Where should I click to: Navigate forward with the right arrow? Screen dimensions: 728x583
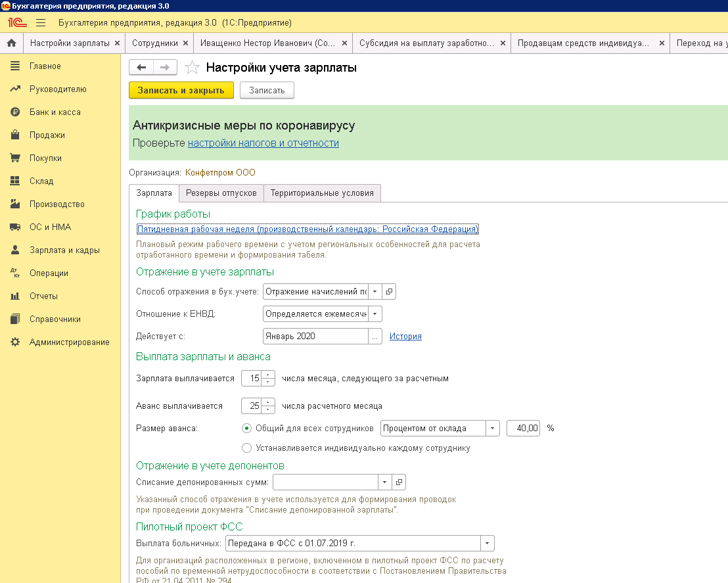[165, 67]
